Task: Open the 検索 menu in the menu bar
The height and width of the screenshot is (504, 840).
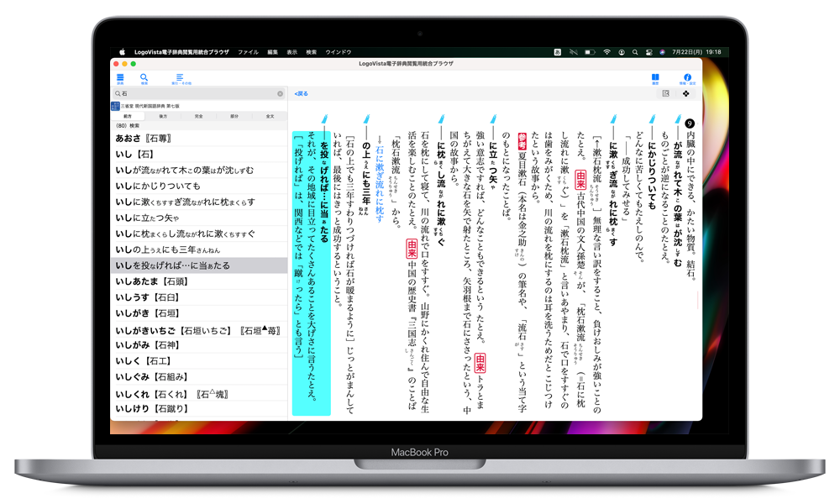Action: pyautogui.click(x=312, y=52)
